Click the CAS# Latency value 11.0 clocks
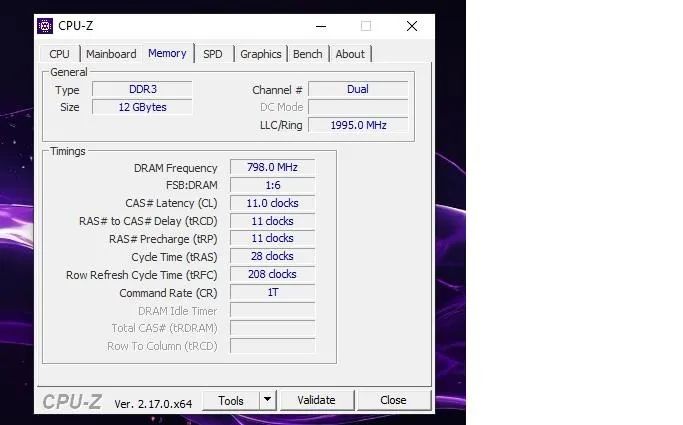Screen dimensions: 683x425 (272, 203)
